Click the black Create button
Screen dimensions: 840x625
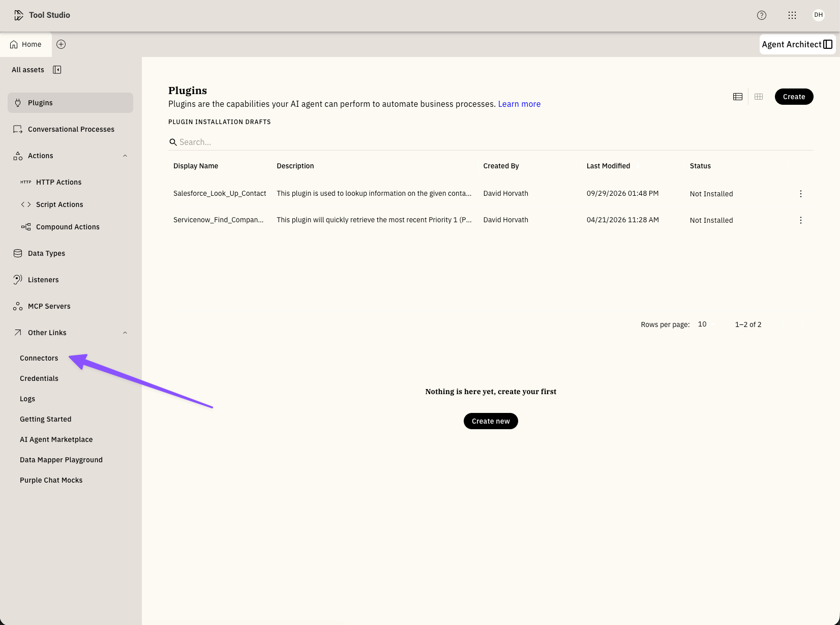point(794,97)
